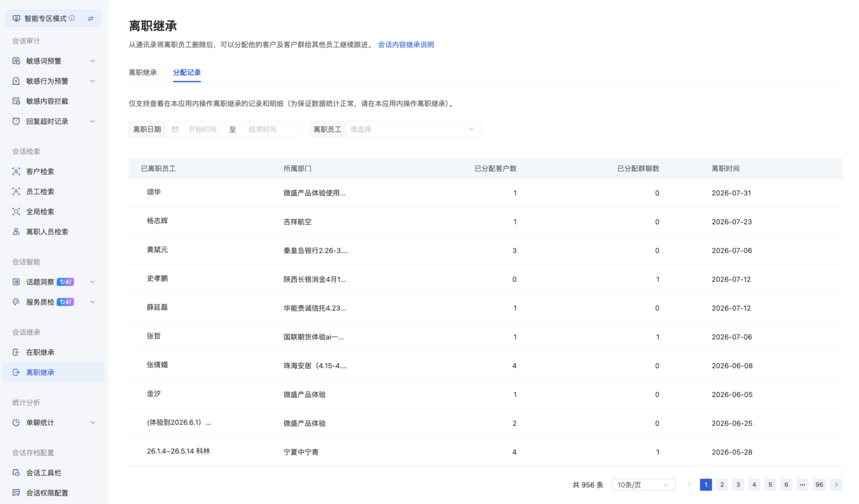Click the calendar icon in 离职日期 filter
This screenshot has height=504, width=859.
click(x=175, y=129)
